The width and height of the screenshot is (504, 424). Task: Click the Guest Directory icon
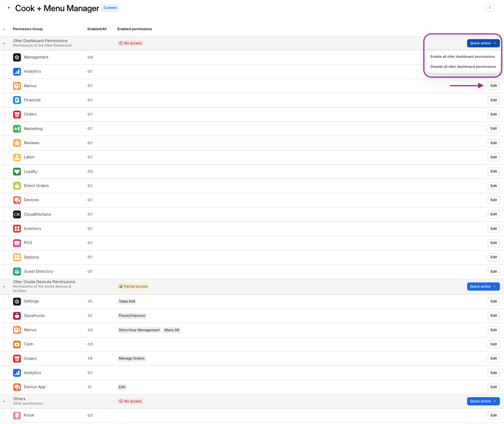coord(17,272)
